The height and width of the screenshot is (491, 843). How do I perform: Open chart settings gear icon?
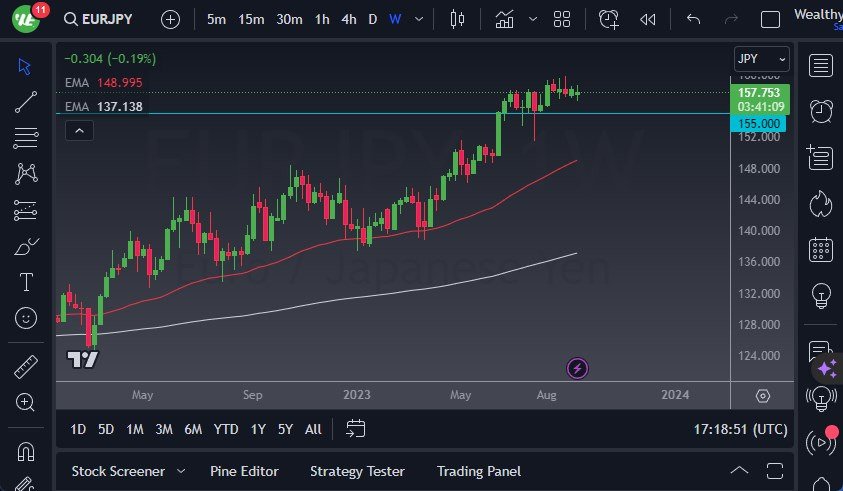763,396
